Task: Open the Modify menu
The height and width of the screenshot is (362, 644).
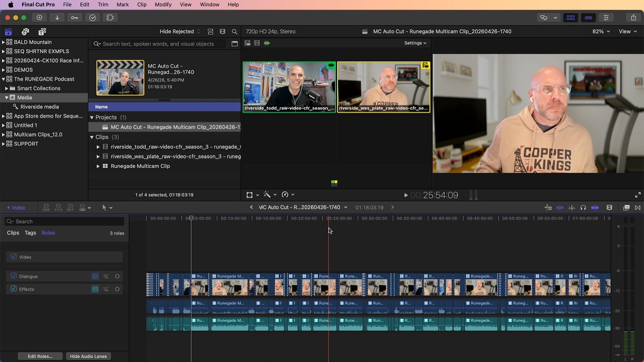Action: pyautogui.click(x=163, y=5)
